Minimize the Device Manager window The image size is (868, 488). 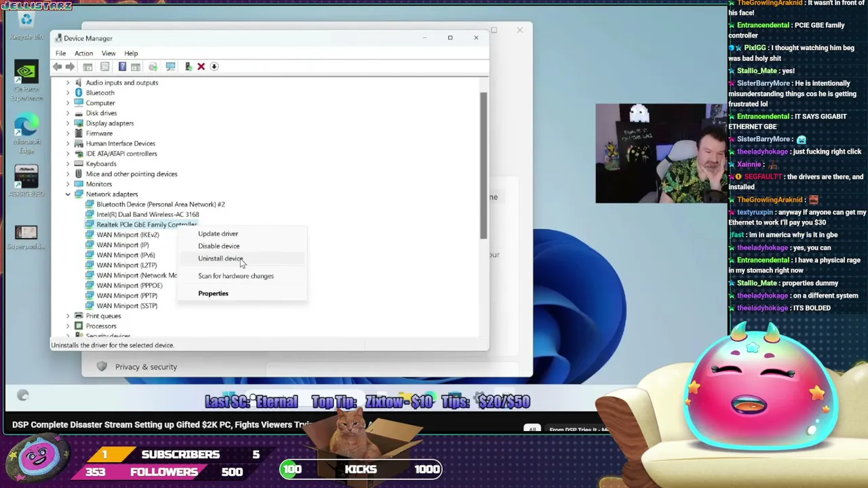pyautogui.click(x=425, y=38)
